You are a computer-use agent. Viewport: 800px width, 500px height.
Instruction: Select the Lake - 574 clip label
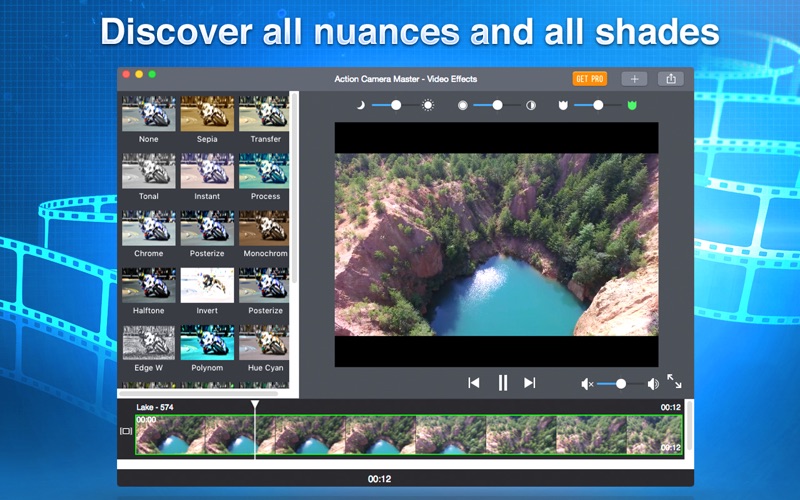(x=155, y=407)
